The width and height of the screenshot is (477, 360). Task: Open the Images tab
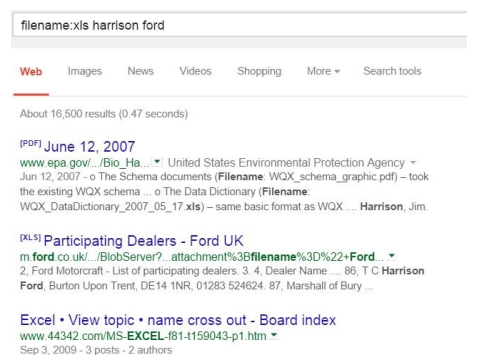tap(85, 71)
